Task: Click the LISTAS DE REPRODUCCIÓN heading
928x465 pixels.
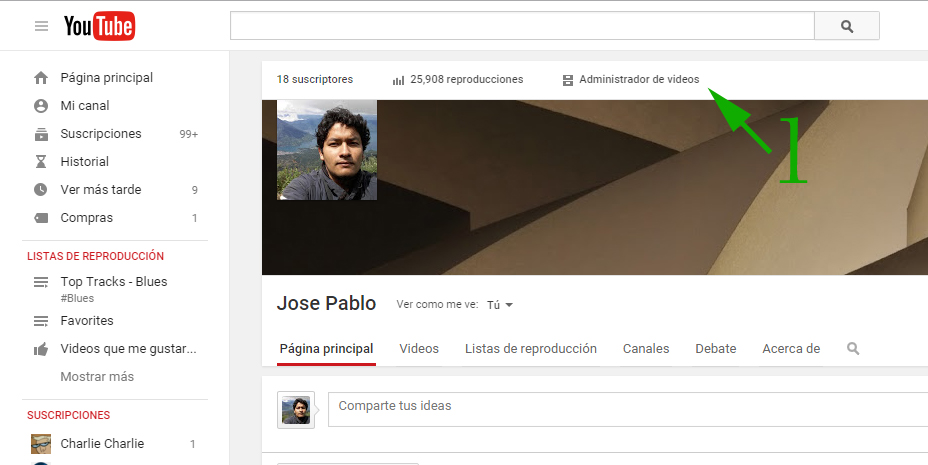Action: 95,256
